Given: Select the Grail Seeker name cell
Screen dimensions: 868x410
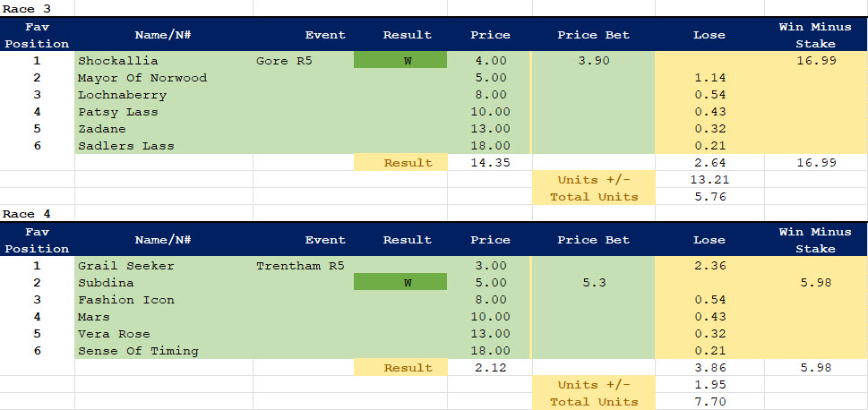Looking at the screenshot, I should pos(126,266).
